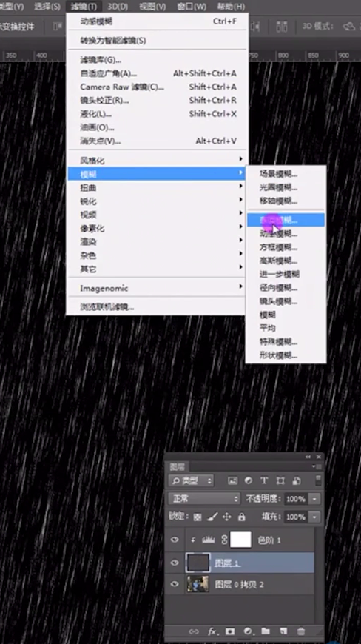Create new group folder icon
Screen dimensions: 361x644
click(265, 631)
